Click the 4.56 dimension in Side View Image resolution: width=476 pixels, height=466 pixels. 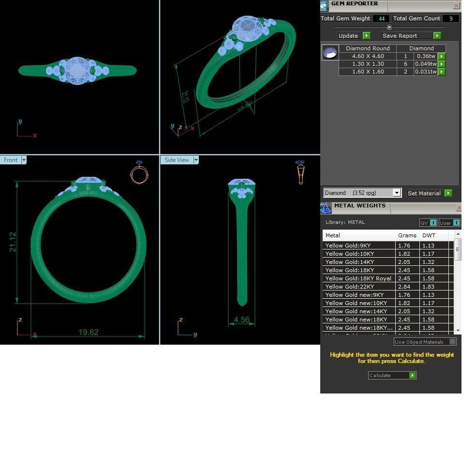pos(242,320)
